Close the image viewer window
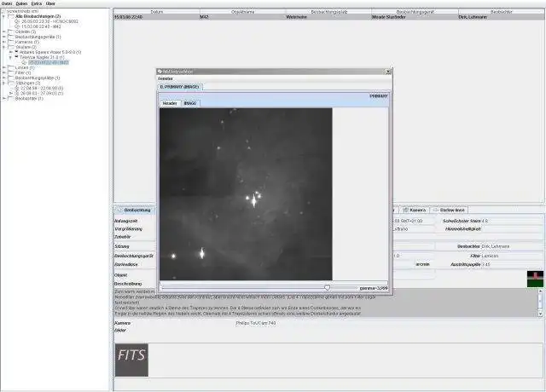546x392 pixels. [x=388, y=72]
